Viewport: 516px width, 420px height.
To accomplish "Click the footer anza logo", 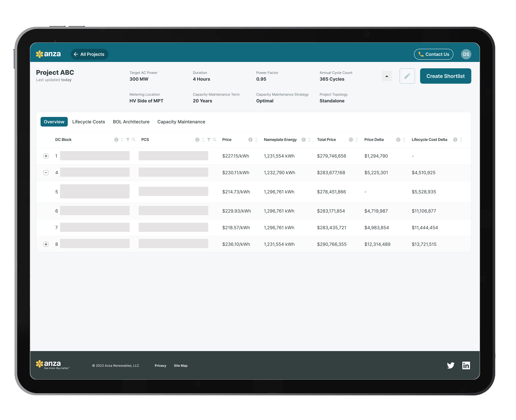I will coord(52,365).
